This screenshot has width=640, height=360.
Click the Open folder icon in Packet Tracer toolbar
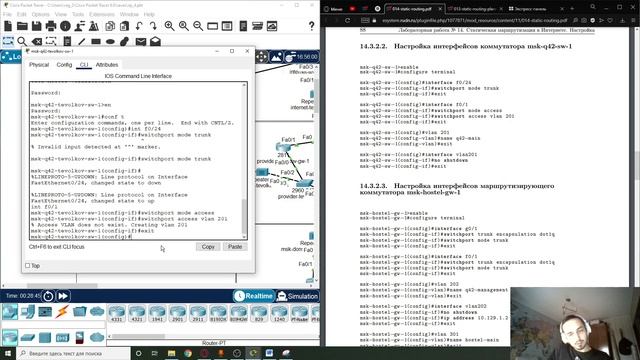coord(22,26)
